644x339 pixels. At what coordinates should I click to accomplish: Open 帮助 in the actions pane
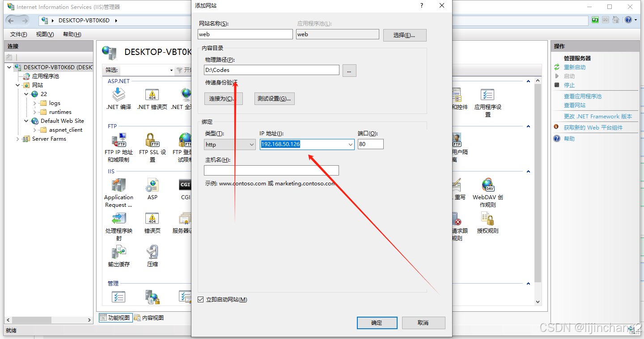(x=569, y=138)
